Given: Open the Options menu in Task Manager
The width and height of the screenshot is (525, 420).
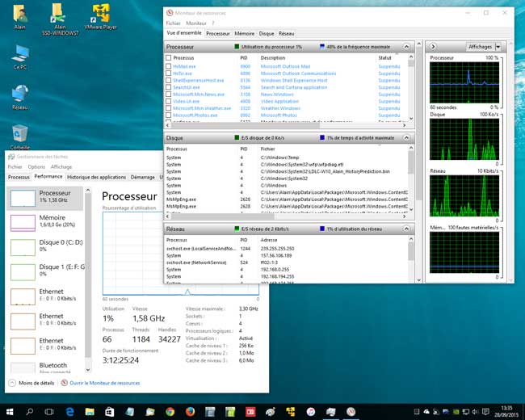Looking at the screenshot, I should tap(36, 166).
